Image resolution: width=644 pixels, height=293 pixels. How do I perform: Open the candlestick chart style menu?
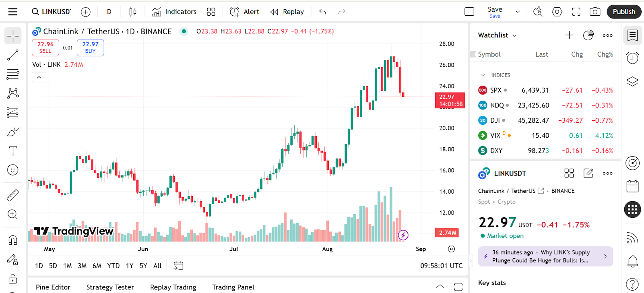point(133,12)
